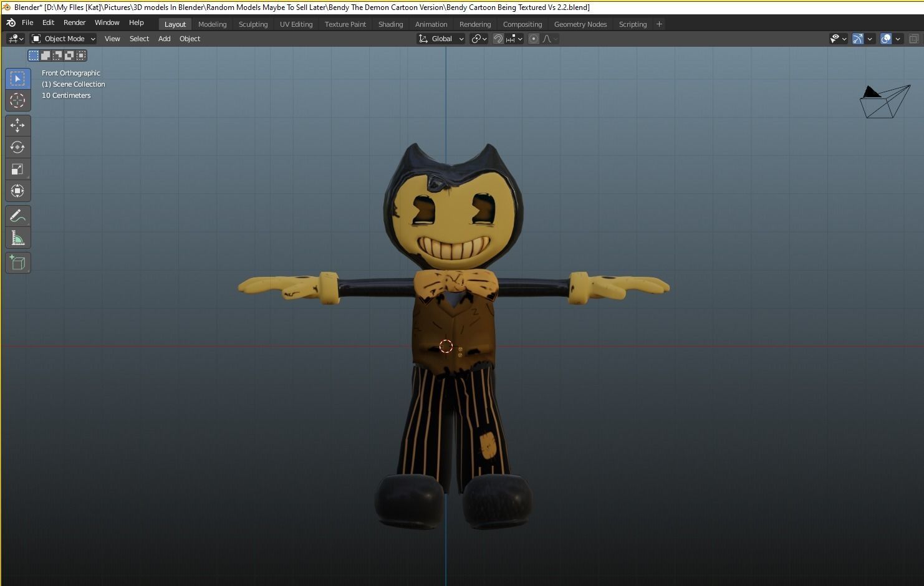Open the editor type selector dropdown

(x=16, y=39)
